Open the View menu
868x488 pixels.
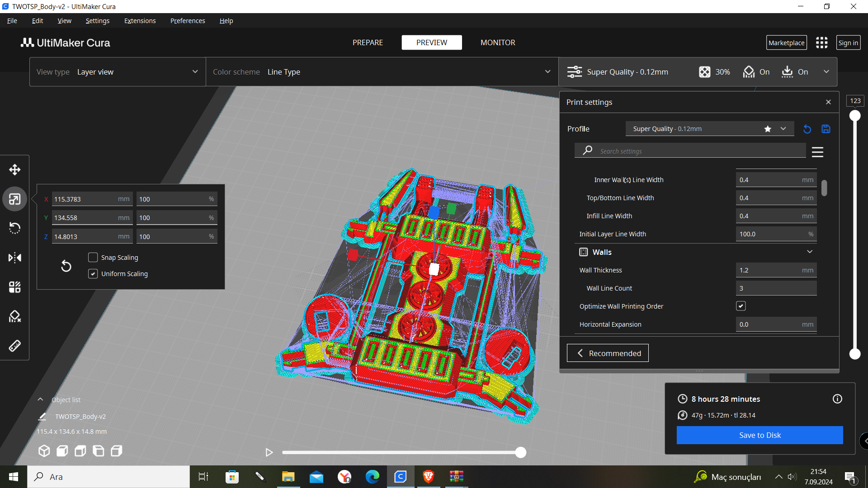(64, 21)
